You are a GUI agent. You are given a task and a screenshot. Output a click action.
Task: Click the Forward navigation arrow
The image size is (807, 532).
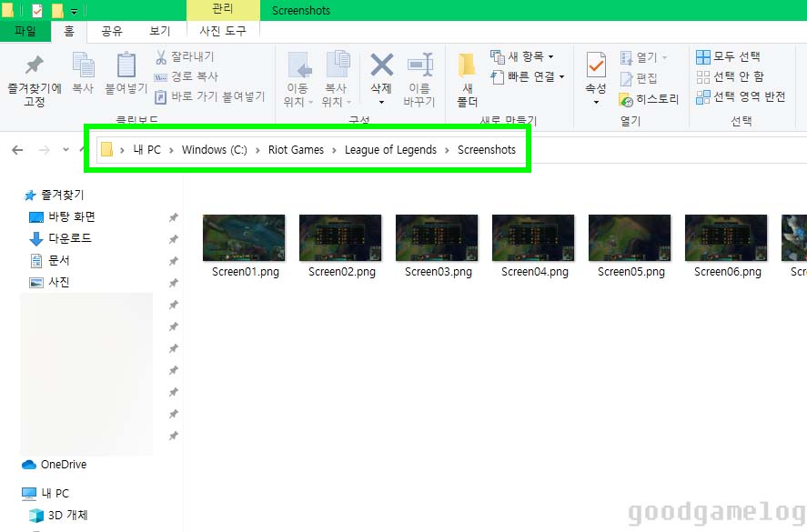click(45, 150)
